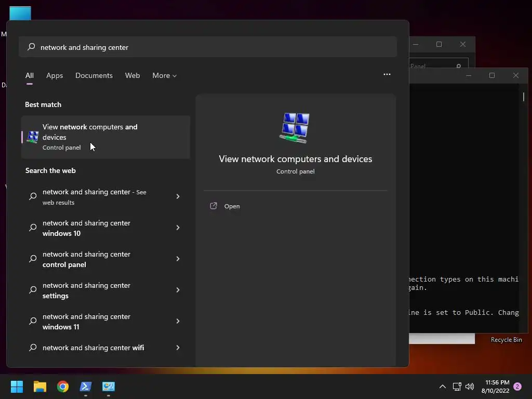532x399 pixels.
Task: Select 'network and sharing center settings' suggestion
Action: (x=105, y=290)
